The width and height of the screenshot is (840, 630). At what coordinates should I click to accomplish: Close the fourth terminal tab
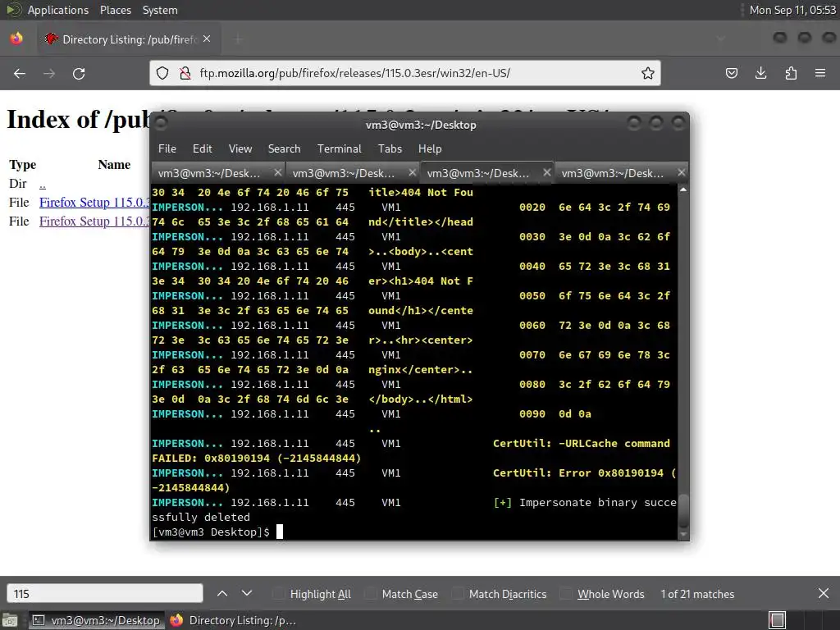[x=681, y=172]
